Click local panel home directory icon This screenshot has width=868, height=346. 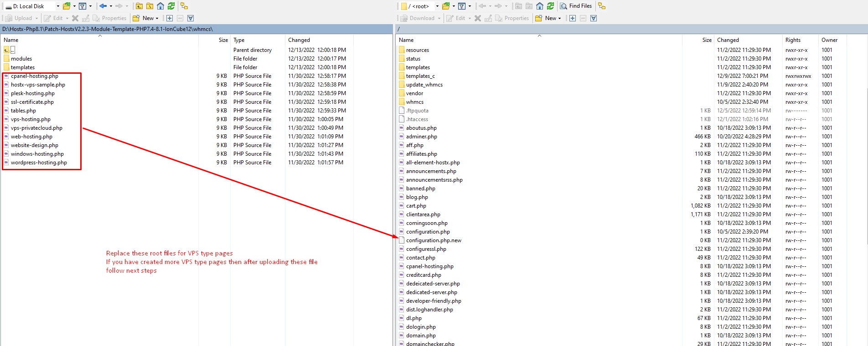coord(160,6)
